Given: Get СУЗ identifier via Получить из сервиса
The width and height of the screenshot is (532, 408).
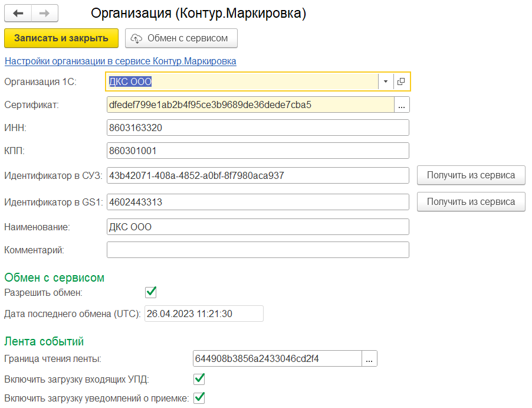Looking at the screenshot, I should click(471, 175).
